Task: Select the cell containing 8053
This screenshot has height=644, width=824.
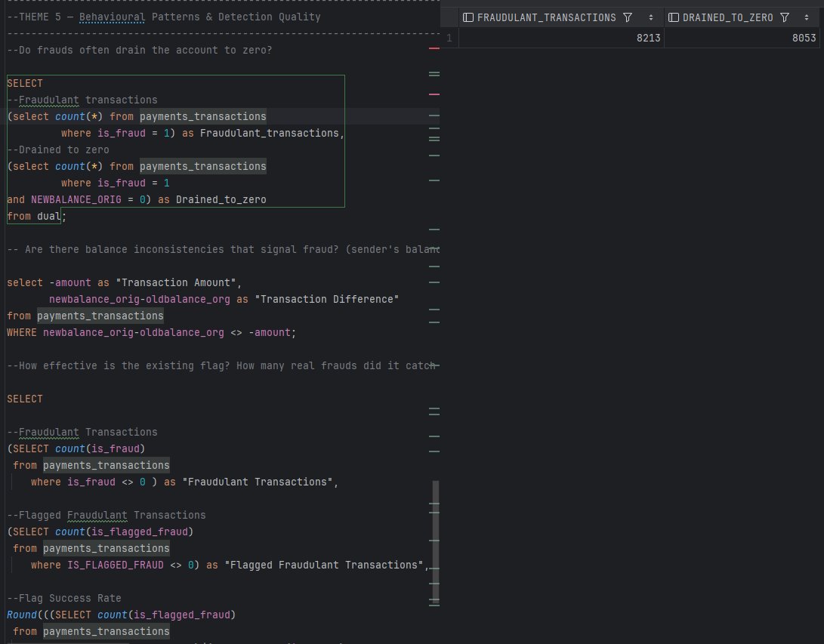Action: click(742, 38)
